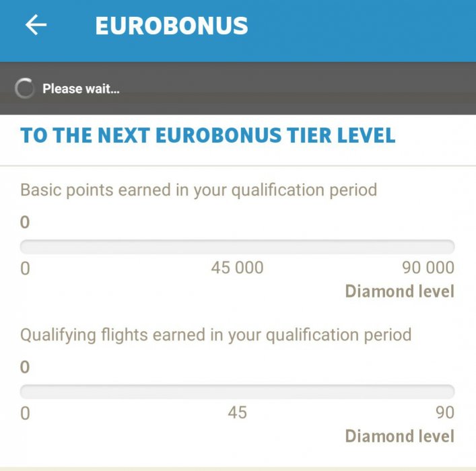Click the basic points progress bar
The height and width of the screenshot is (471, 476).
[x=237, y=246]
